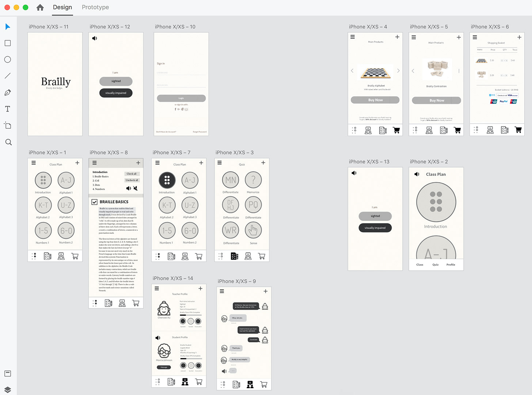Image resolution: width=532 pixels, height=395 pixels.
Task: Click question mark Memorize circle in Quiz
Action: coord(253,180)
